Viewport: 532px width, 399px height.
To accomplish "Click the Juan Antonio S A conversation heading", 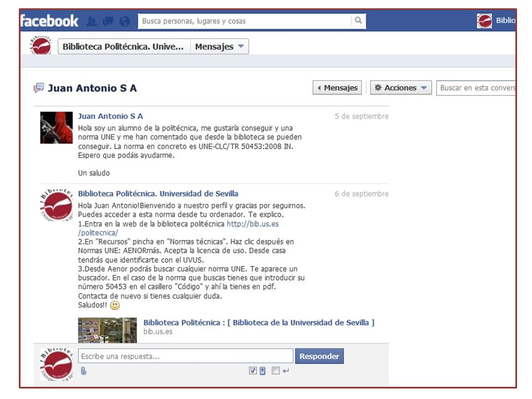I will click(x=93, y=88).
